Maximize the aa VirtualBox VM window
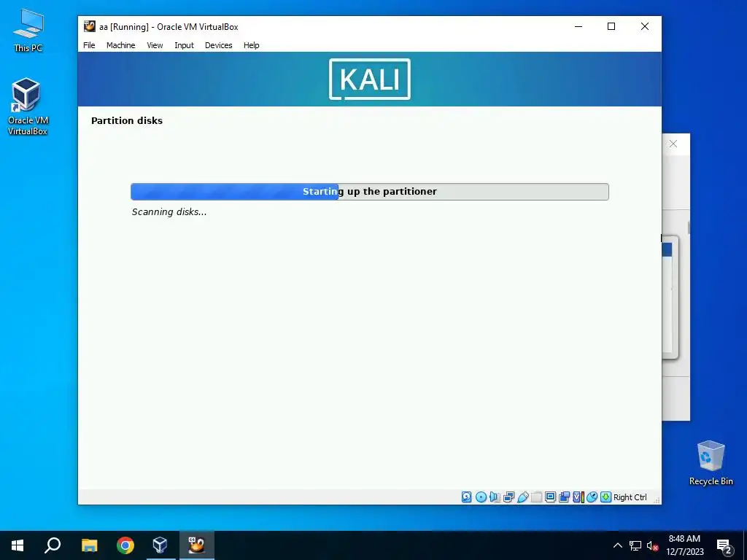Viewport: 747px width, 560px height. [x=611, y=27]
